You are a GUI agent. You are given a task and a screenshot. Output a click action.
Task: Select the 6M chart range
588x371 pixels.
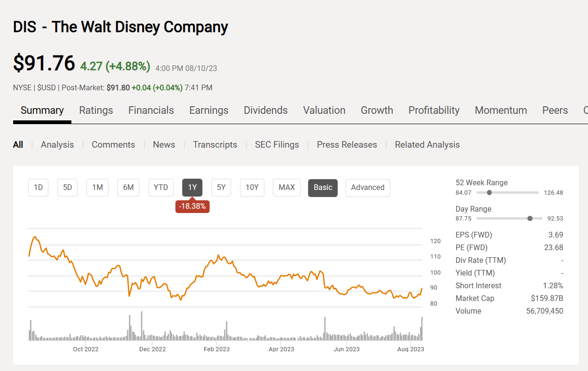pyautogui.click(x=128, y=188)
